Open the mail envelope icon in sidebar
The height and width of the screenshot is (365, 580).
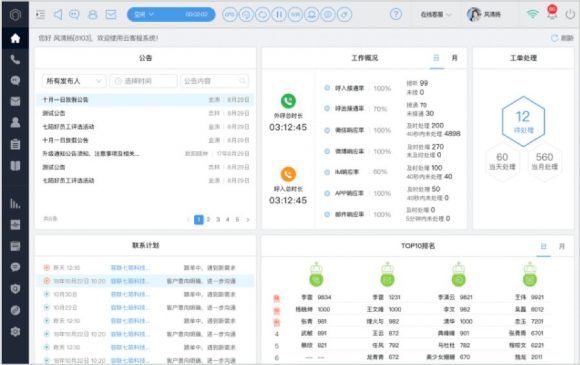[15, 101]
